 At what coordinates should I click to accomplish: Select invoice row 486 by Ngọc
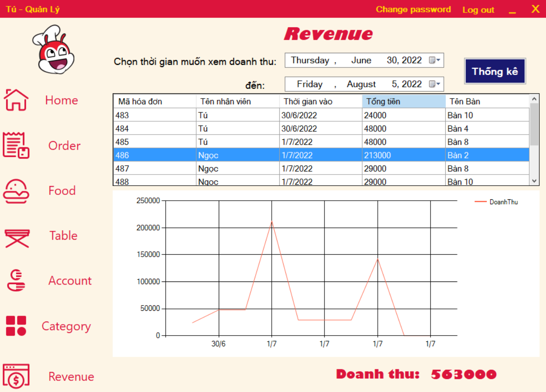(x=266, y=155)
